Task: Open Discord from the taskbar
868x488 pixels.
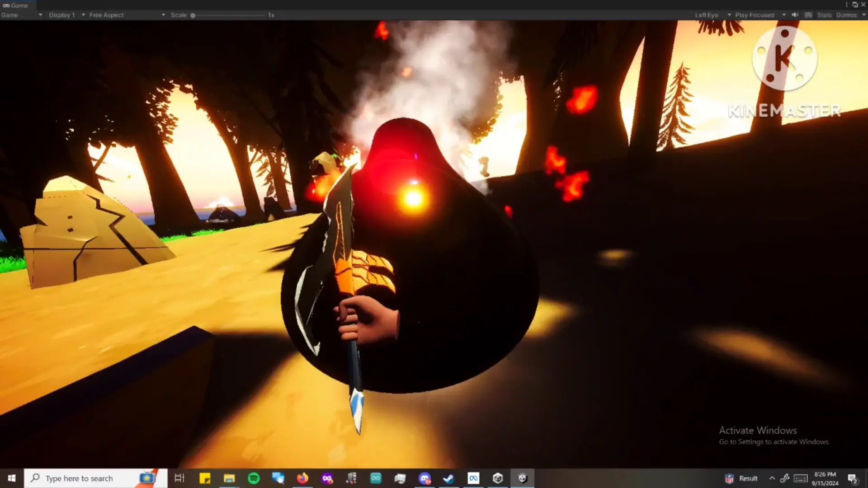Action: (425, 478)
